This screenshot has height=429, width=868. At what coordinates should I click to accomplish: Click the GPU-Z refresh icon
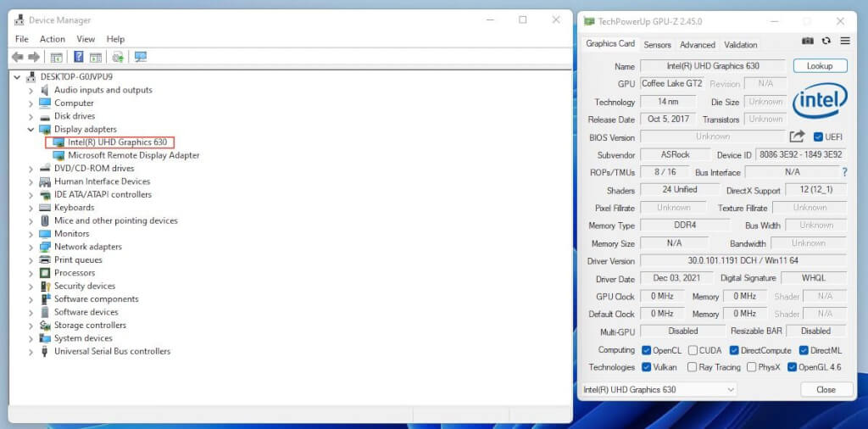826,41
